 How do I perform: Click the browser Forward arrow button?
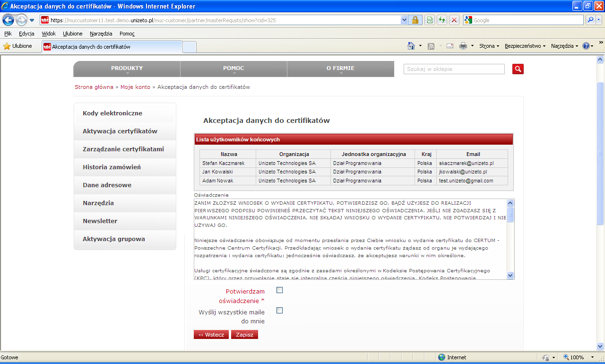[x=21, y=20]
